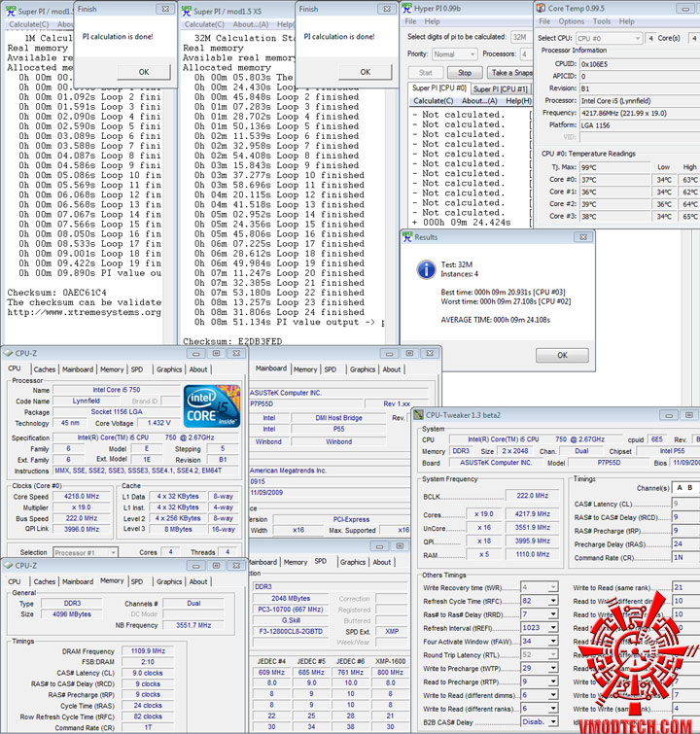
Task: Click the XMP-1600 column header
Action: coord(390,661)
